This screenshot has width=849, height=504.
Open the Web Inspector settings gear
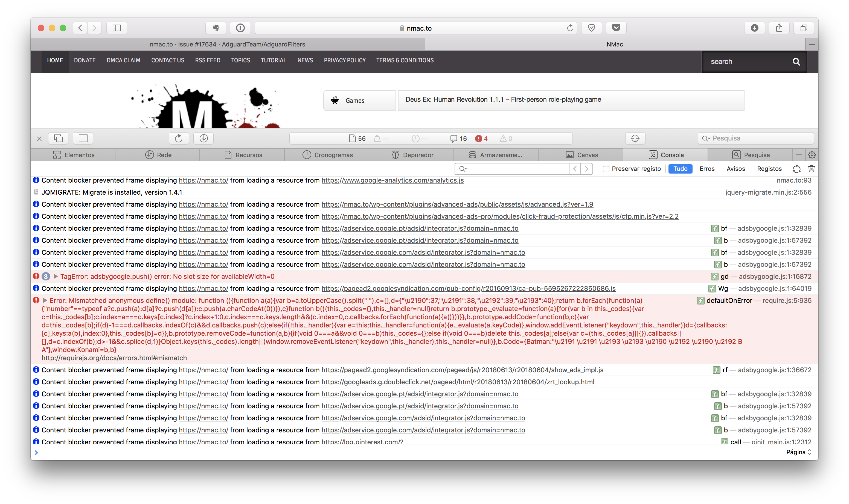pyautogui.click(x=812, y=154)
